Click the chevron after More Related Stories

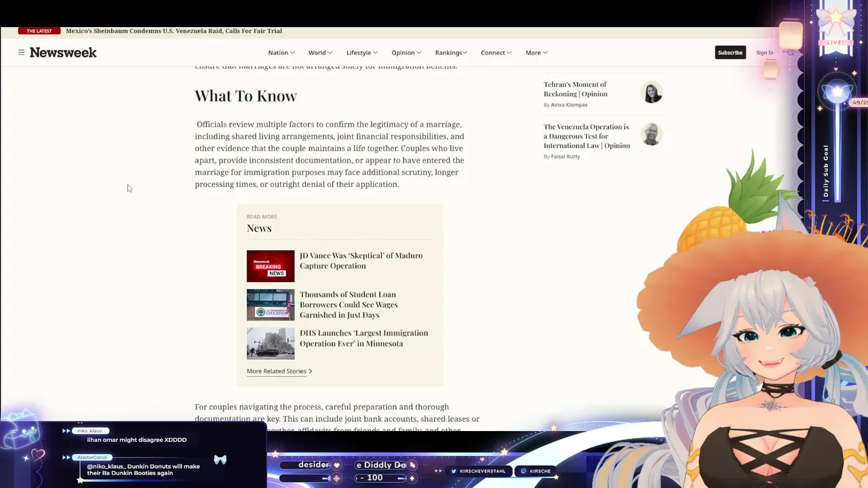[x=311, y=371]
